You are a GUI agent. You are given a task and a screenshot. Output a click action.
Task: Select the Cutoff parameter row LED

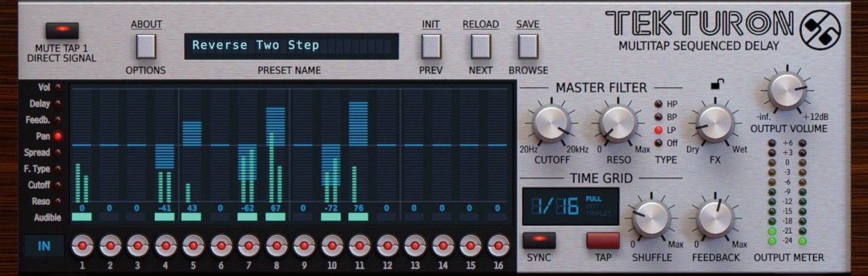pyautogui.click(x=57, y=185)
